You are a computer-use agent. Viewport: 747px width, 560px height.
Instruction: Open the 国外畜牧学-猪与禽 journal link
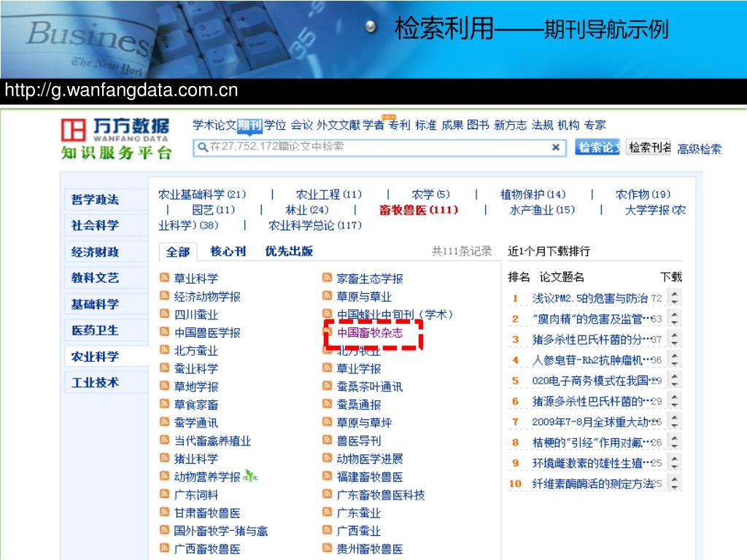tap(220, 531)
